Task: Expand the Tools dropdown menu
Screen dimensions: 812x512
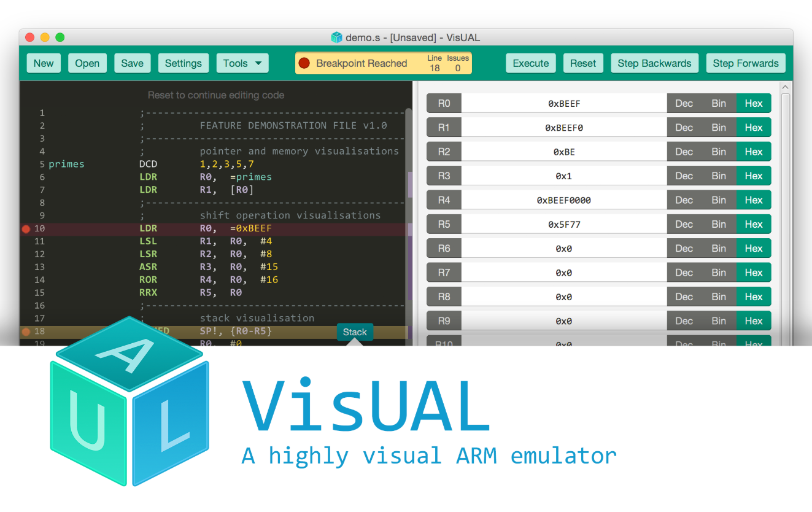Action: click(242, 63)
